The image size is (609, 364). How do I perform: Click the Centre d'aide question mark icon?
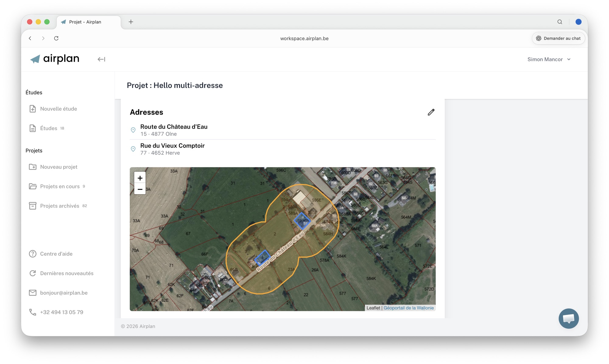click(x=33, y=254)
